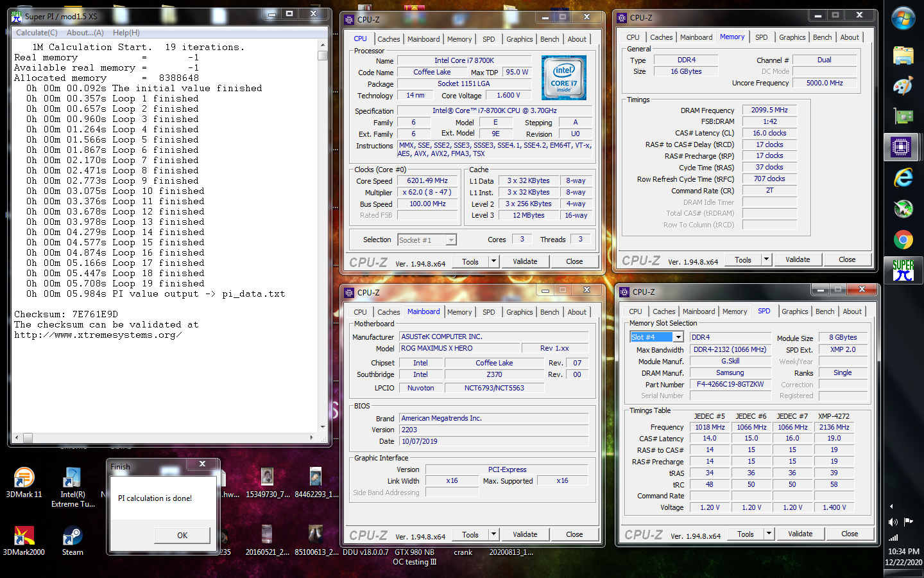Screen dimensions: 924x578
Task: Select the Steam desktop shortcut
Action: (73, 540)
